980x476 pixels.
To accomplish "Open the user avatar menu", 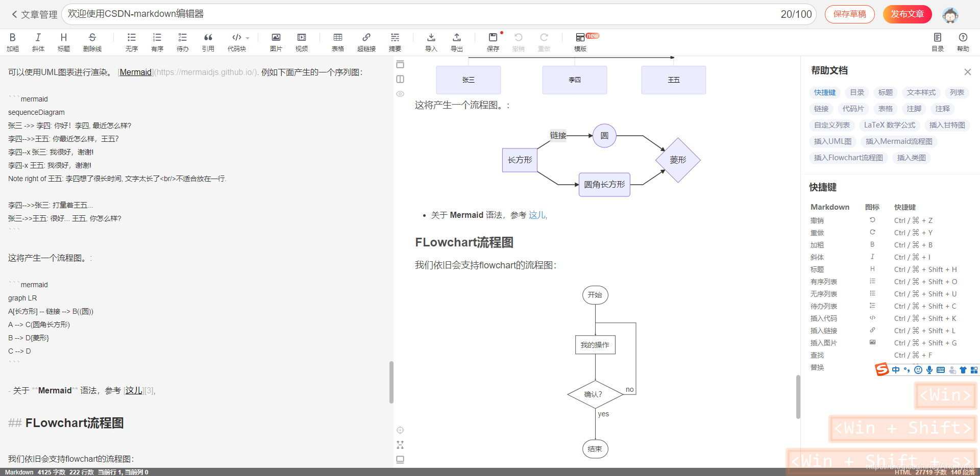I will pyautogui.click(x=950, y=15).
